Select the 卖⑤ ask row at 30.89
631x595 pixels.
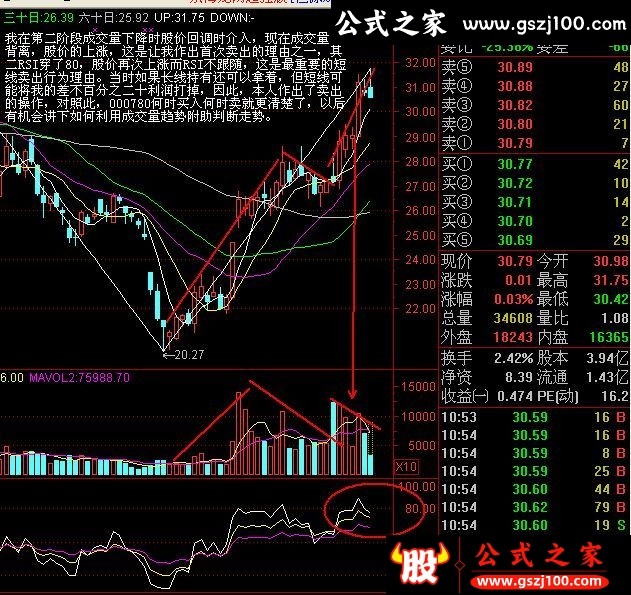click(x=534, y=67)
